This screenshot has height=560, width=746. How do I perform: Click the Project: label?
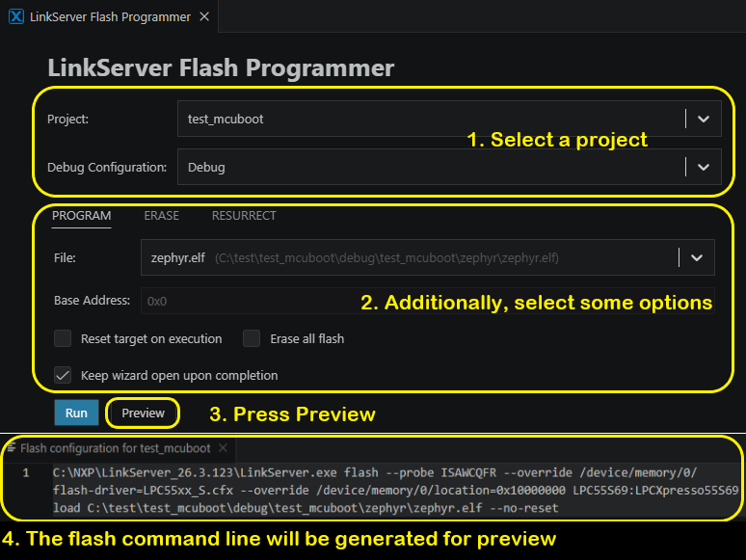click(x=67, y=119)
